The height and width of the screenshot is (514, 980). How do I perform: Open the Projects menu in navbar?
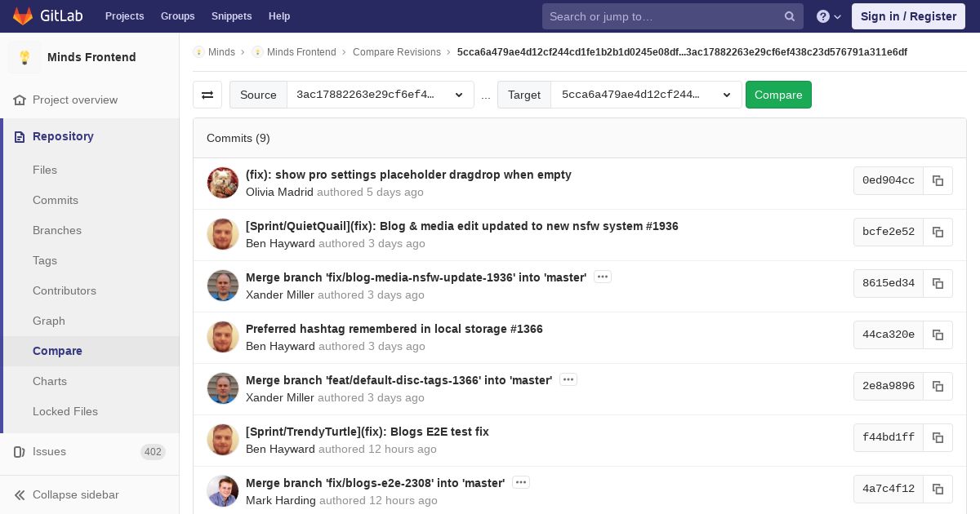124,16
